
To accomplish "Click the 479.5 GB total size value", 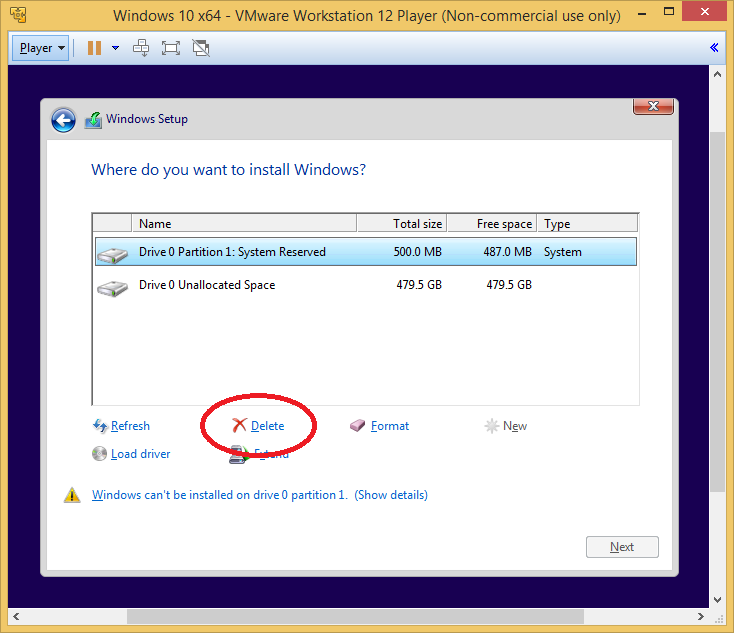I will 419,285.
